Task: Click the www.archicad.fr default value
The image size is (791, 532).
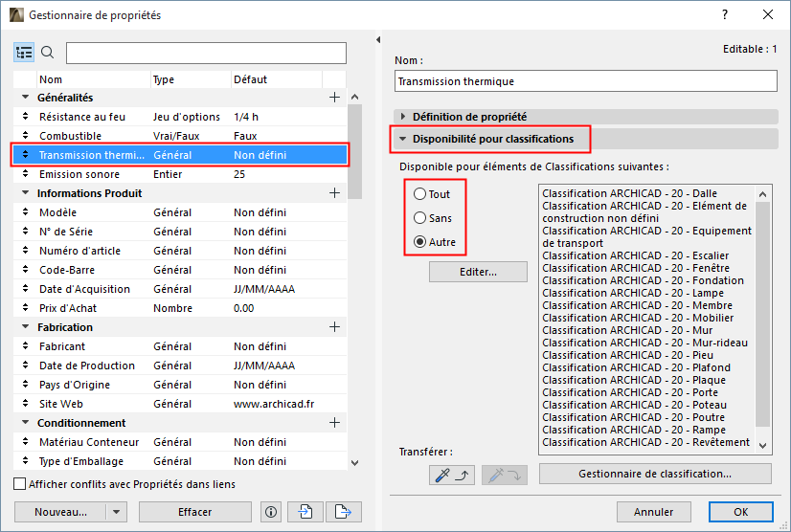Action: [274, 404]
